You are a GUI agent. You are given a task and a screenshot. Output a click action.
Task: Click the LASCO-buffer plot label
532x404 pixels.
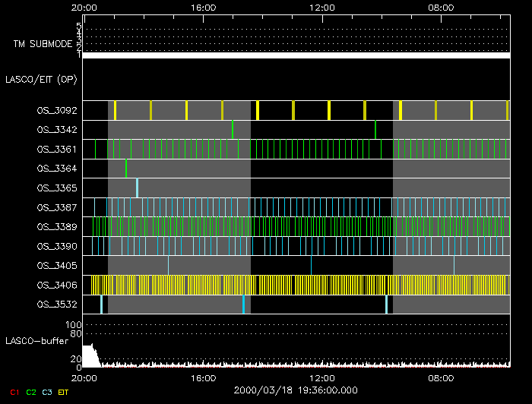(38, 340)
